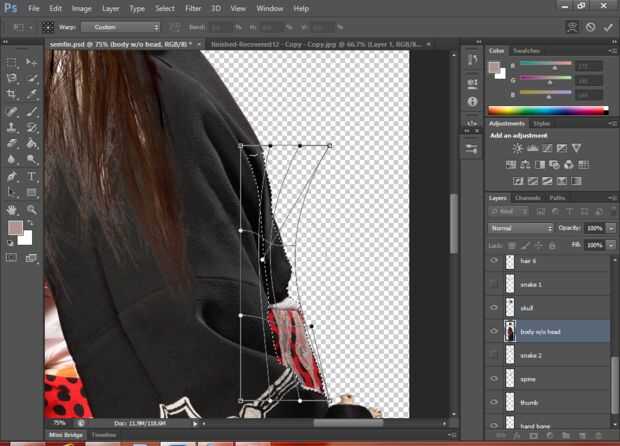This screenshot has height=446, width=620.
Task: Click the foreground color swatch in toolbox
Action: coord(15,228)
